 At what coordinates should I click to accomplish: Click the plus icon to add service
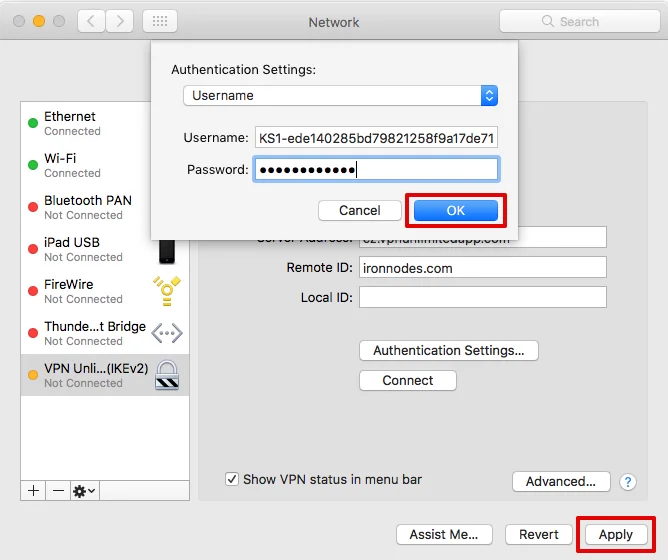pyautogui.click(x=33, y=491)
